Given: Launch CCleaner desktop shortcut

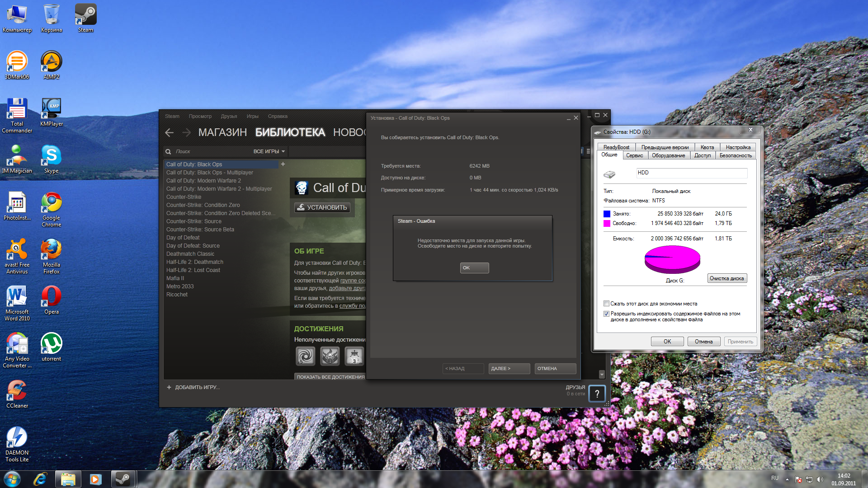Looking at the screenshot, I should 17,394.
